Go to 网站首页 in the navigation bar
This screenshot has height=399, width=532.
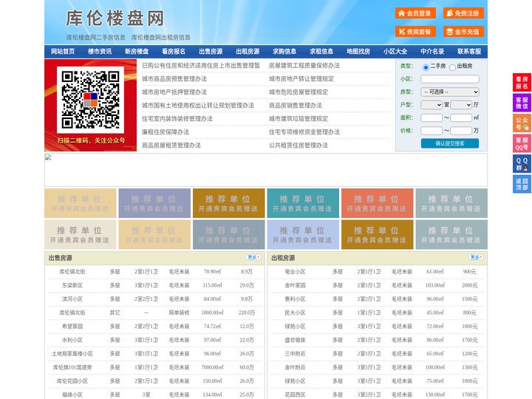tap(63, 52)
